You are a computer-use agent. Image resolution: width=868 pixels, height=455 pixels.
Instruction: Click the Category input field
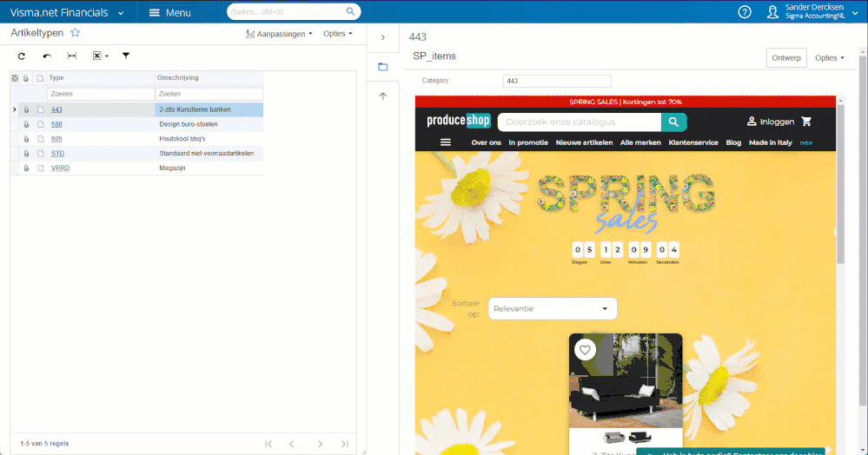pos(557,81)
